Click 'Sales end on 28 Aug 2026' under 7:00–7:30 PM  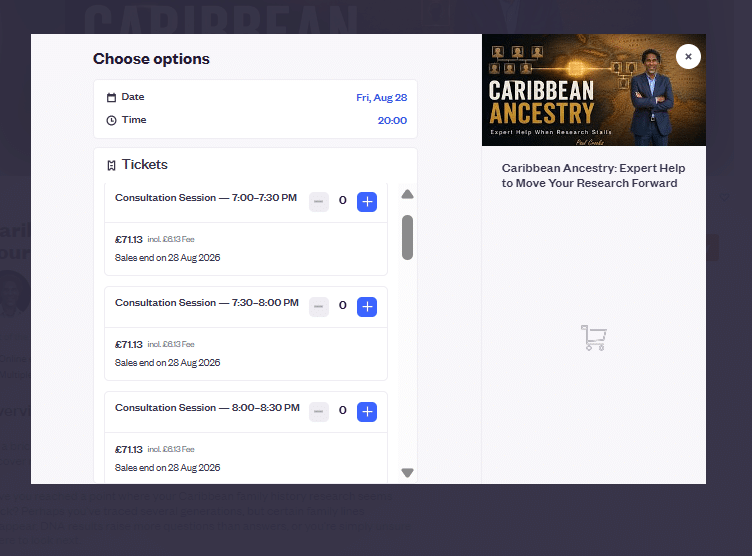(x=167, y=258)
